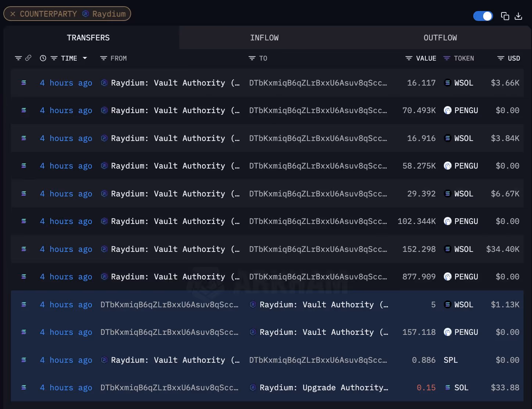Click the PENGU token icon on second row
The height and width of the screenshot is (409, 532).
(x=447, y=110)
